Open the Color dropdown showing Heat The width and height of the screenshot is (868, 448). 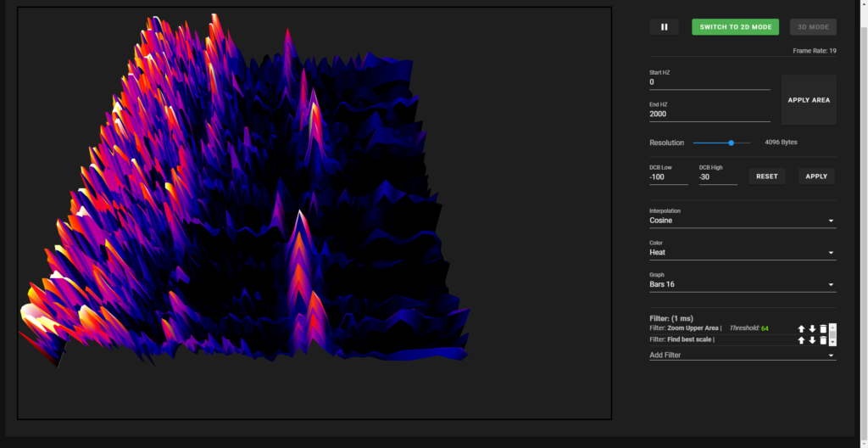click(x=743, y=253)
